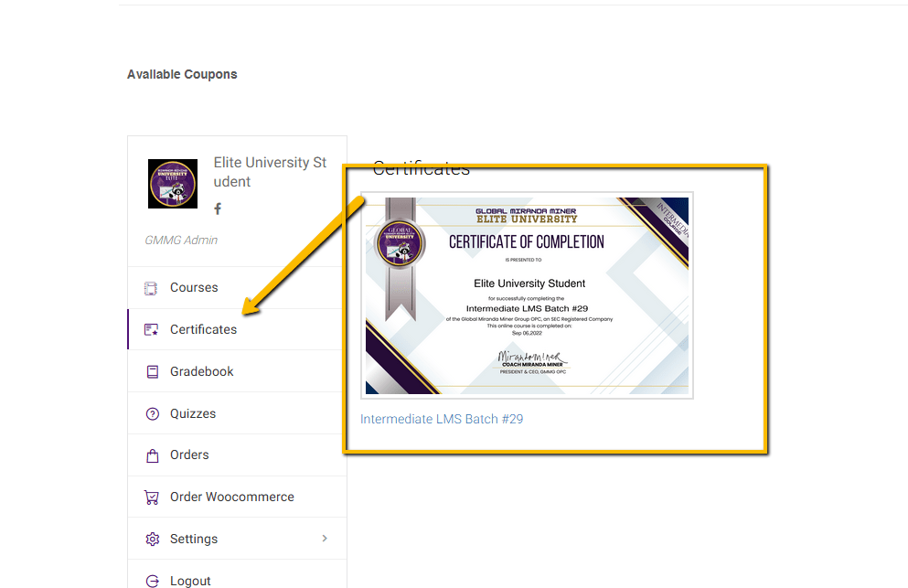Screen dimensions: 908x588
Task: Go to the Gradebook section
Action: pyautogui.click(x=201, y=371)
